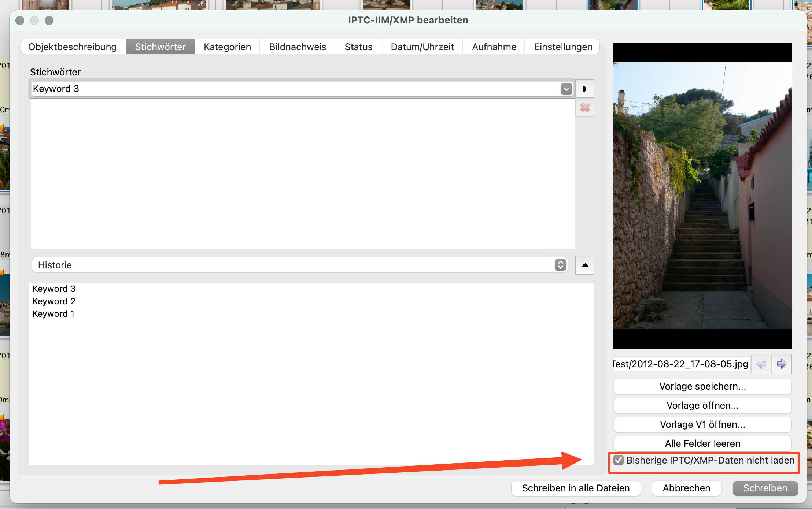Image resolution: width=812 pixels, height=509 pixels.
Task: Click Vorlage öffnen... button
Action: (702, 405)
